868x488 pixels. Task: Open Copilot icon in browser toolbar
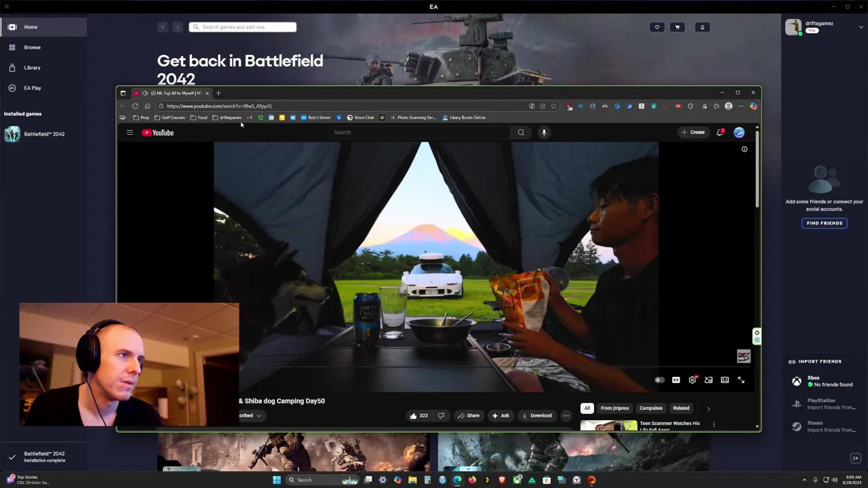[753, 106]
